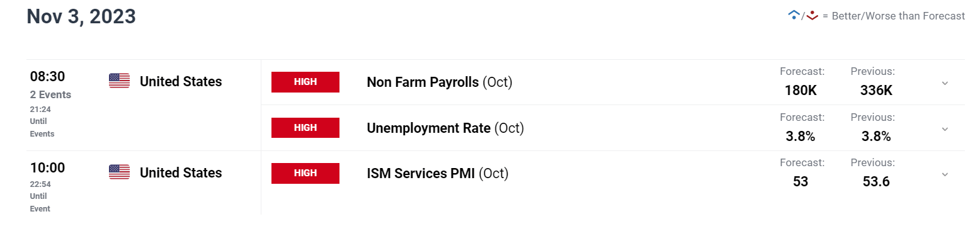Click the 10:00 event time label
This screenshot has height=231, width=980.
47,168
